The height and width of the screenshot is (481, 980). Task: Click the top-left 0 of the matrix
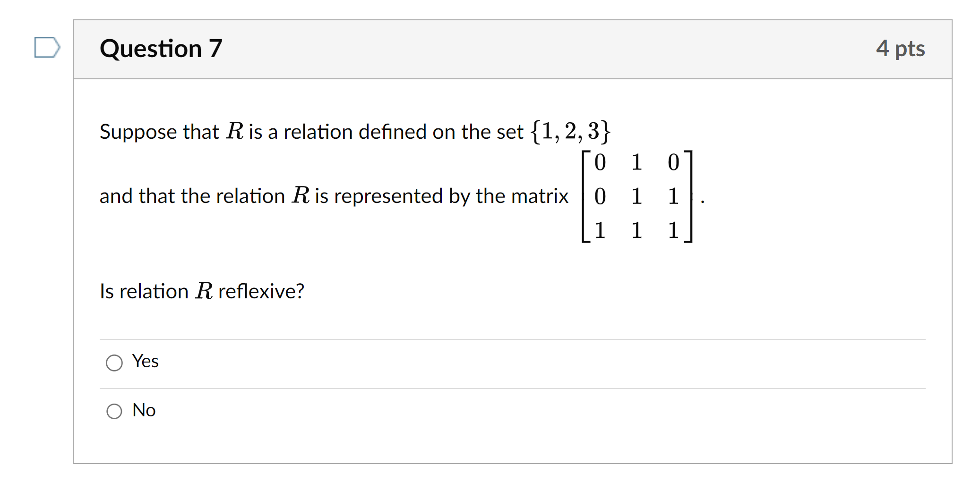[600, 162]
